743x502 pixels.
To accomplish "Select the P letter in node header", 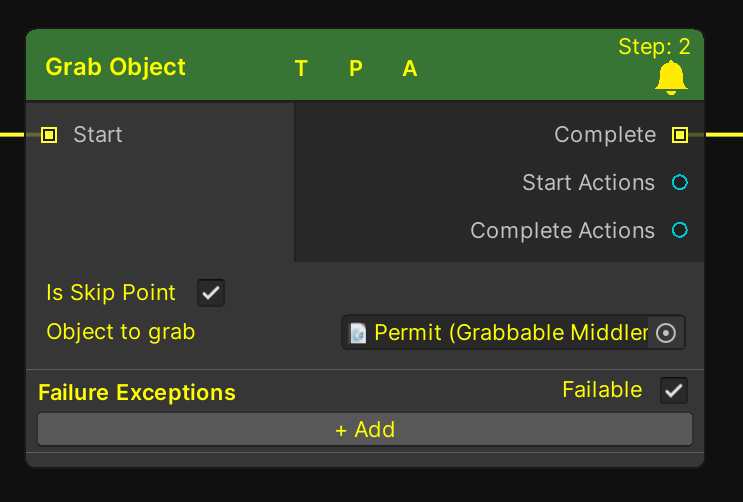I will coord(356,69).
